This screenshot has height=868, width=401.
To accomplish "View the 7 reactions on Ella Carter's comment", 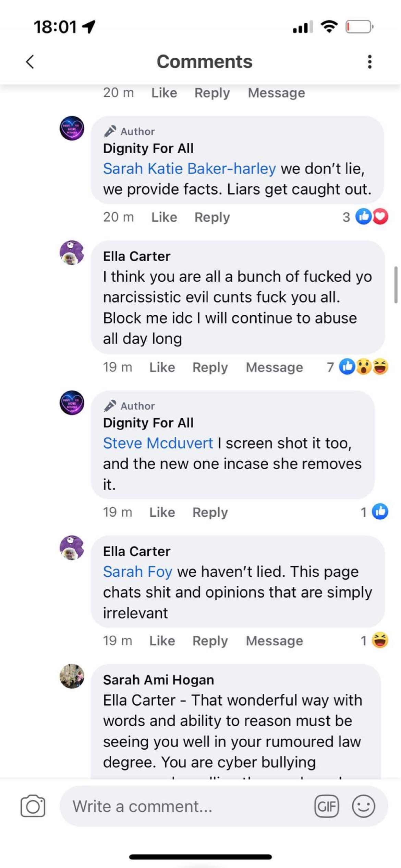I will pyautogui.click(x=357, y=367).
